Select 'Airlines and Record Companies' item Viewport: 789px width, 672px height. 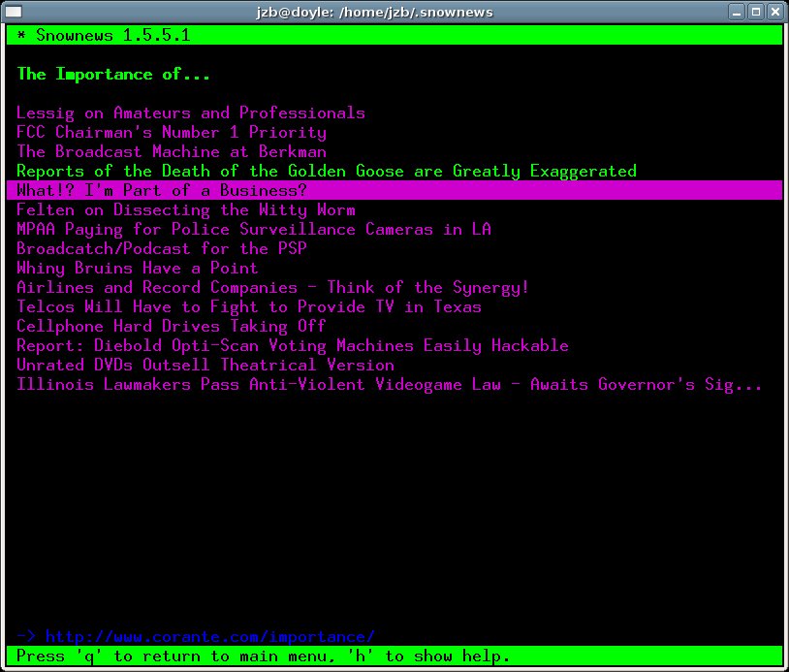coord(272,287)
